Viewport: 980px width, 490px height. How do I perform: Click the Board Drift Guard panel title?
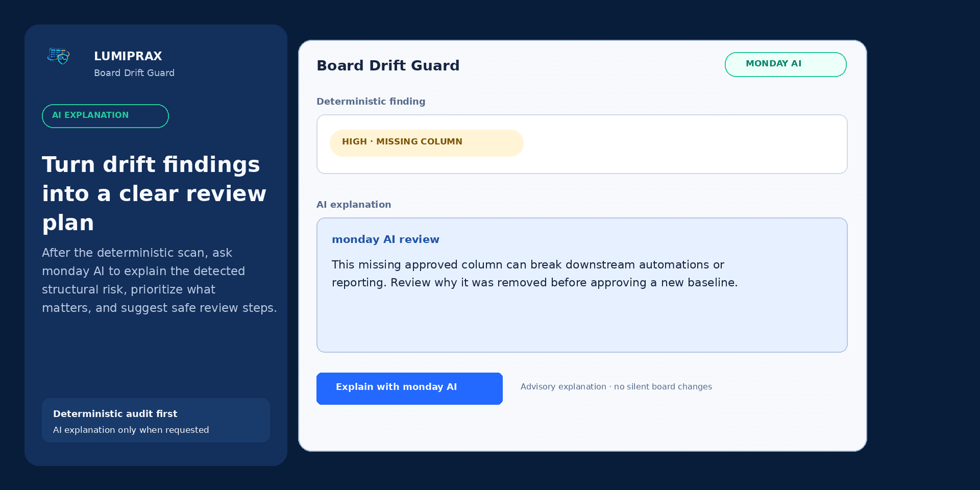coord(388,65)
